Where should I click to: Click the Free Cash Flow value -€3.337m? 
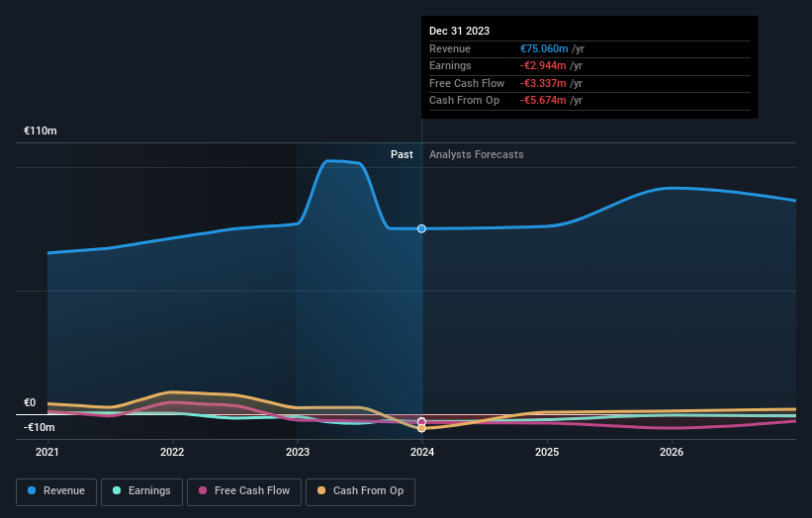point(543,83)
